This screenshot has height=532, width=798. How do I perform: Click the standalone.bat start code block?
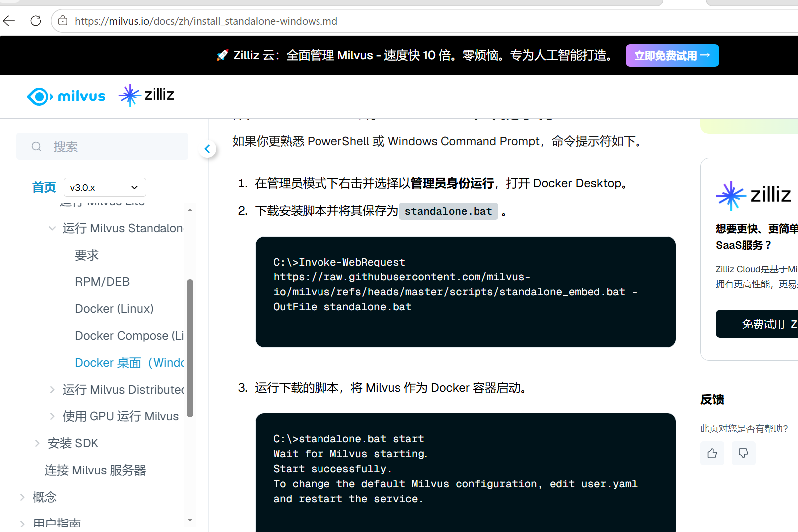(x=466, y=473)
